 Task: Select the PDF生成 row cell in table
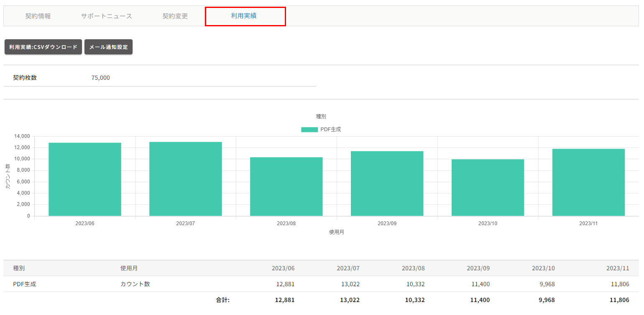point(24,284)
